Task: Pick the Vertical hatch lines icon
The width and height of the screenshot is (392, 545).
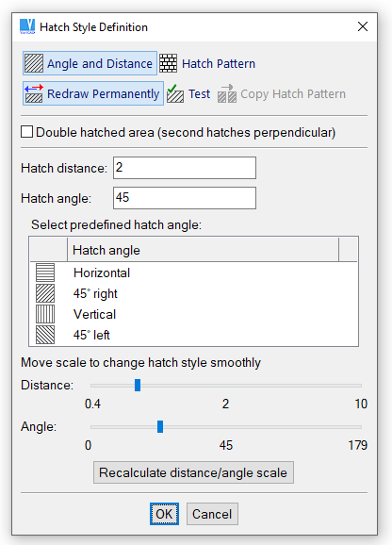Action: (45, 314)
